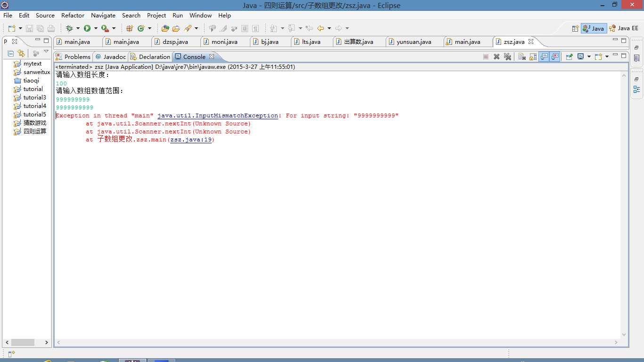Create a new Java package

(130, 29)
